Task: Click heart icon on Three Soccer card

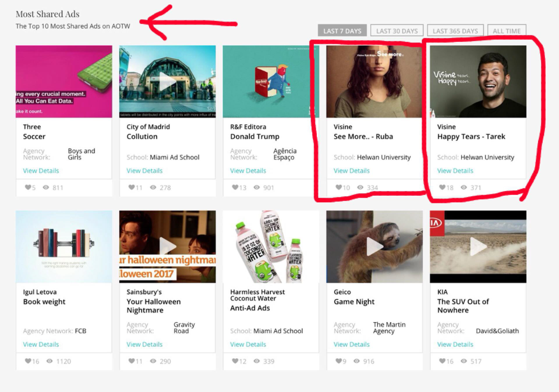Action: click(28, 187)
